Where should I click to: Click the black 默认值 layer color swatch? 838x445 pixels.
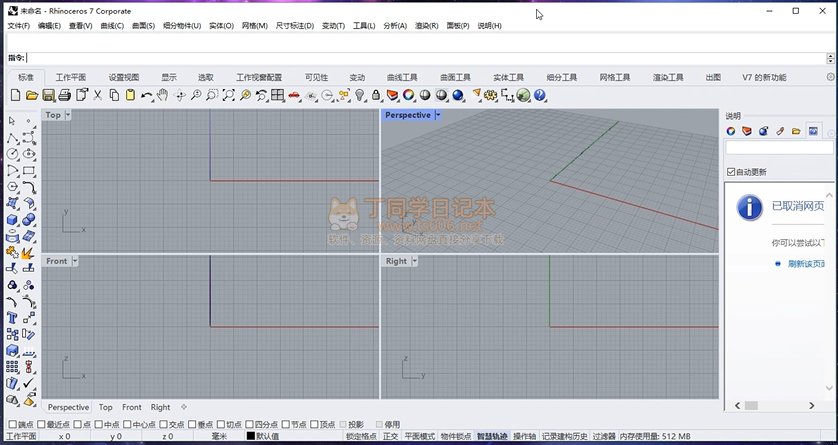(x=250, y=436)
